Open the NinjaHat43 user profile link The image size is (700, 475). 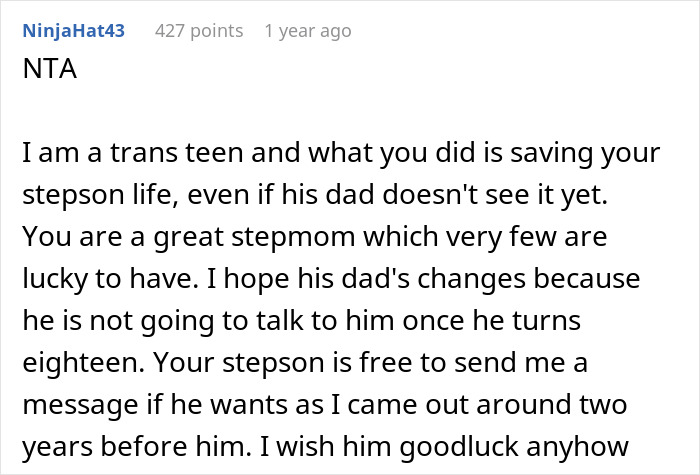[x=73, y=31]
